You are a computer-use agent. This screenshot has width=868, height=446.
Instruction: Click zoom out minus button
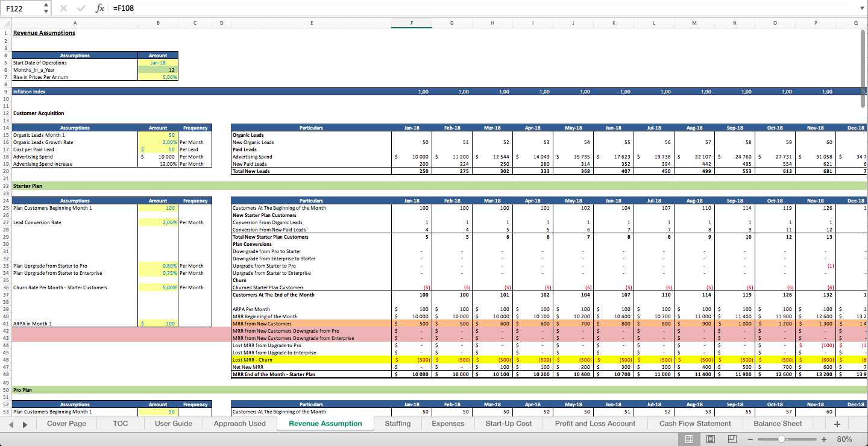(750, 439)
